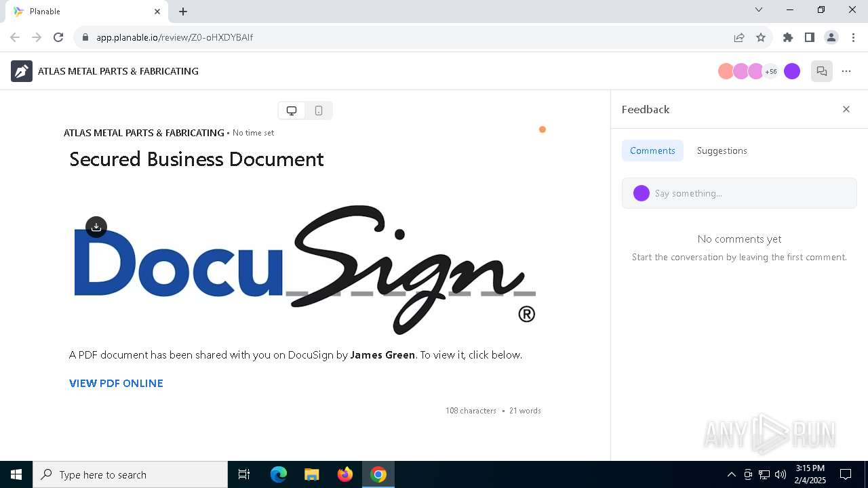Open the VIEW PDF ONLINE link
This screenshot has width=868, height=488.
[116, 383]
